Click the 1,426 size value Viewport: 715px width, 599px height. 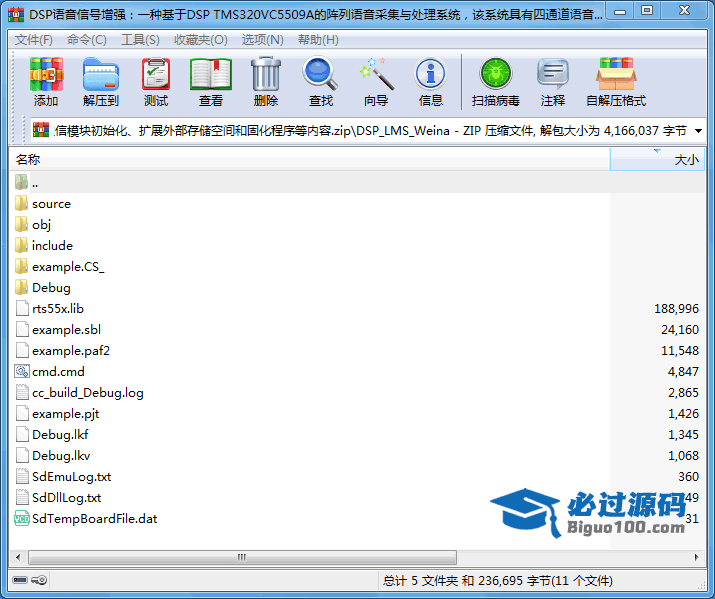coord(683,413)
